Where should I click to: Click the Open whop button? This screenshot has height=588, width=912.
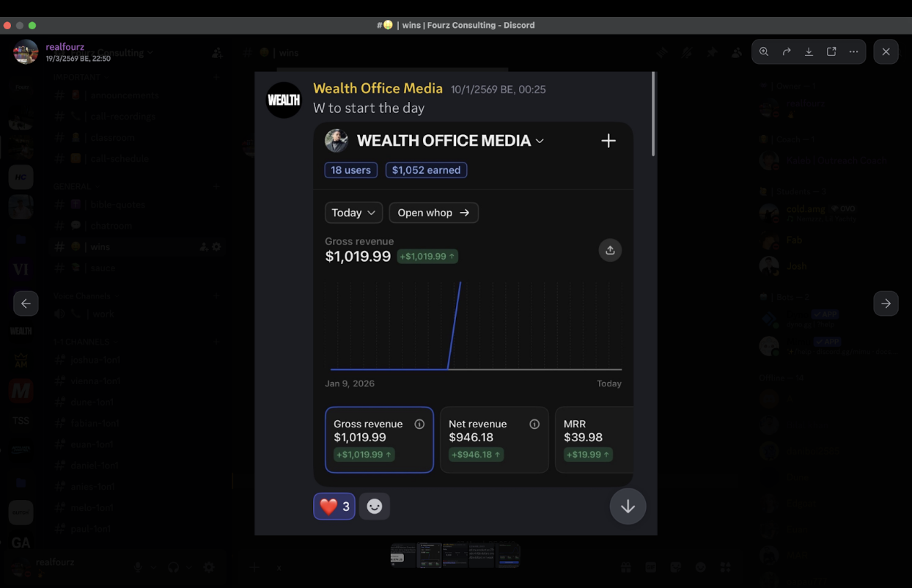pyautogui.click(x=433, y=213)
